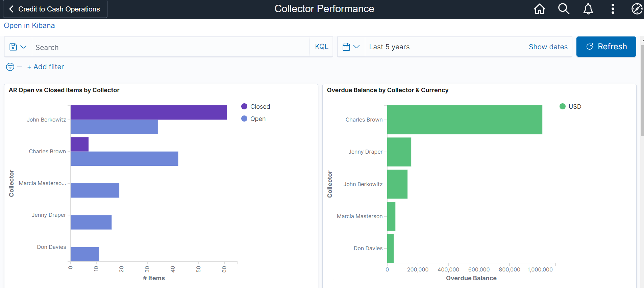644x288 pixels.
Task: Click the Show dates link
Action: (x=548, y=47)
